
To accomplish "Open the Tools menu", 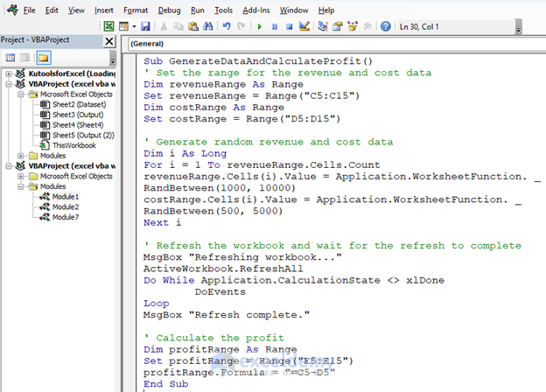I will click(223, 10).
